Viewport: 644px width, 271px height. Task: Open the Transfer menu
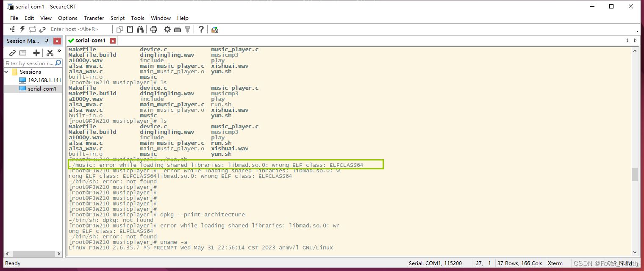click(94, 18)
